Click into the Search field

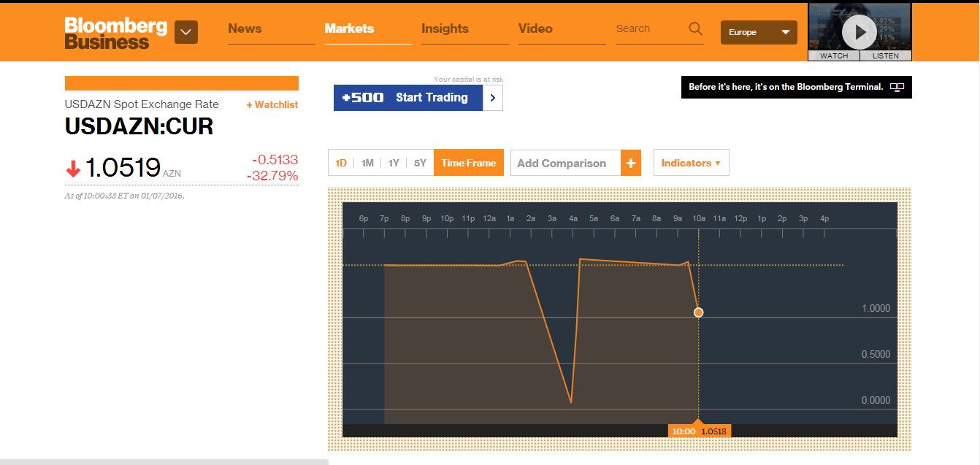point(650,29)
